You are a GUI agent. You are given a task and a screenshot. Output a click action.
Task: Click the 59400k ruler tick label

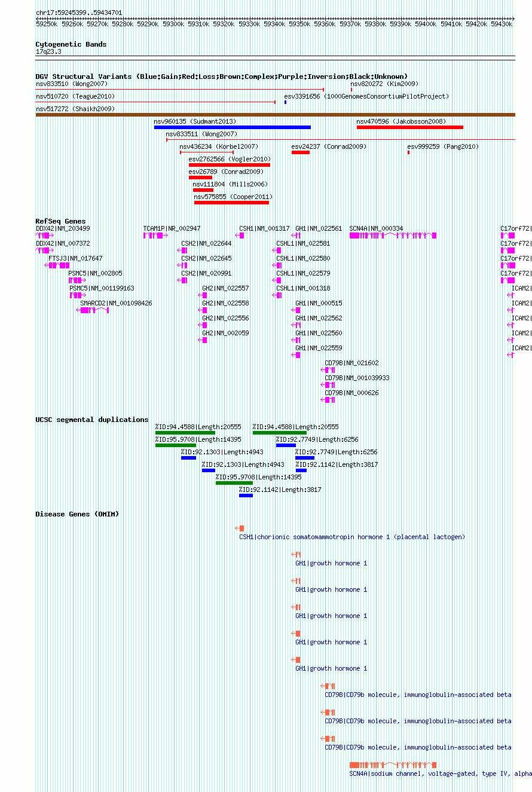tap(427, 24)
